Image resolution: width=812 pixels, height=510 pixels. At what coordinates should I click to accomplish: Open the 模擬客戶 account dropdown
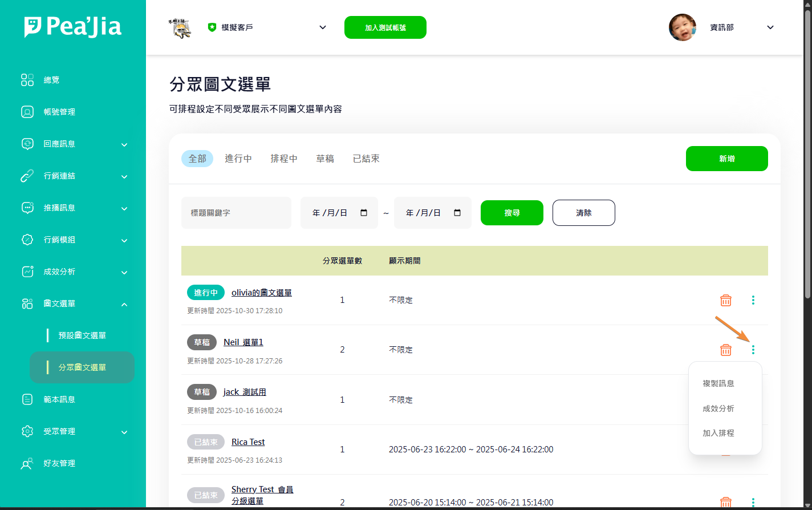pos(323,27)
